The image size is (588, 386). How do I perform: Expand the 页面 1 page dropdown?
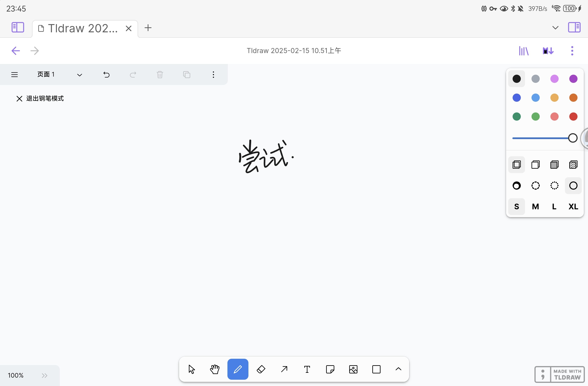coord(79,75)
